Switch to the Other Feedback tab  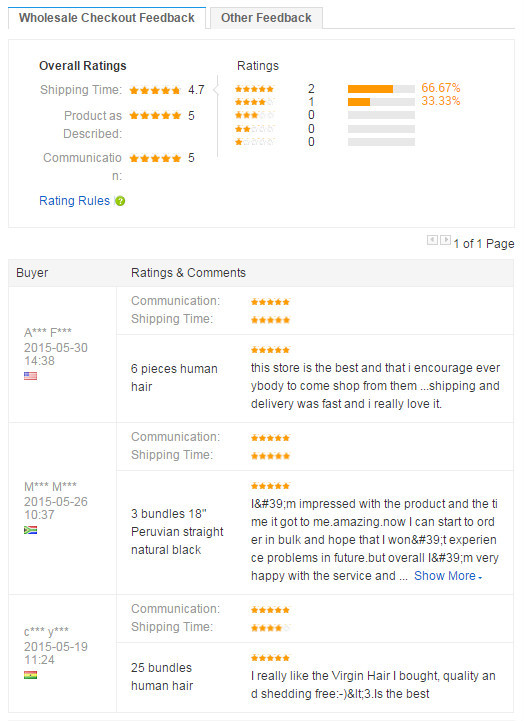point(266,18)
